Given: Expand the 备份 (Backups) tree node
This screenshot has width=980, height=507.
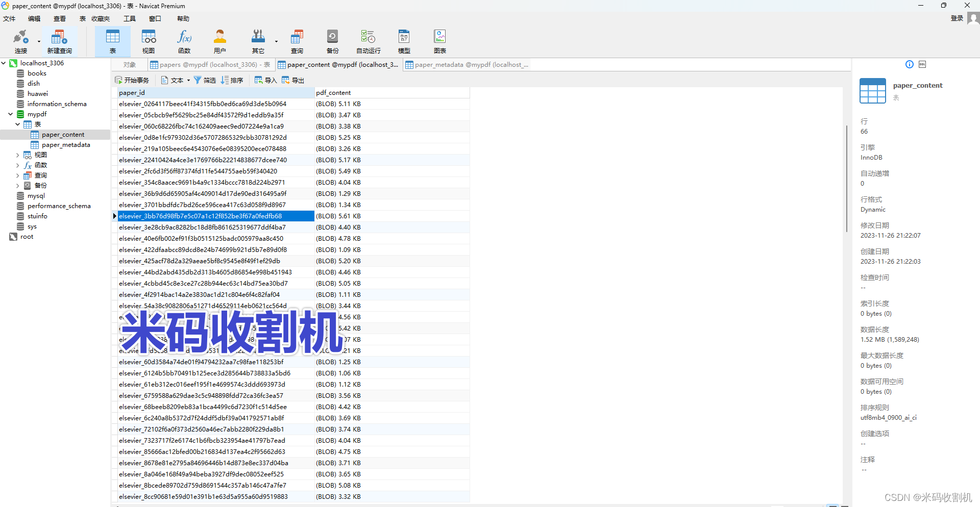Looking at the screenshot, I should click(x=18, y=186).
